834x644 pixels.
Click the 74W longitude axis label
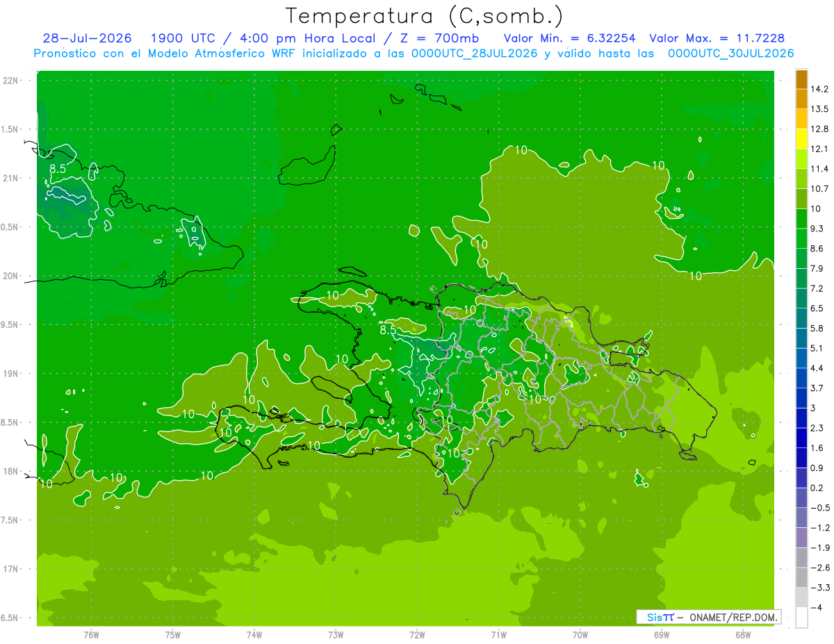[x=254, y=635]
